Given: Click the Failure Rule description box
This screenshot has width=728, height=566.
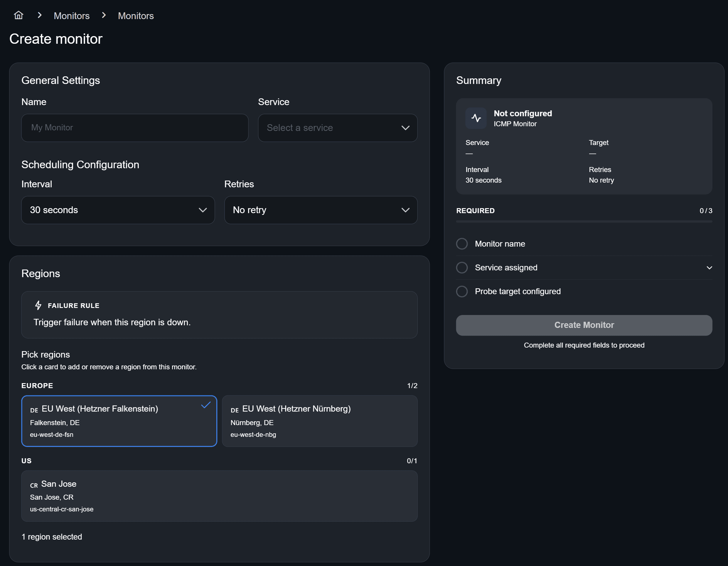Looking at the screenshot, I should 219,315.
